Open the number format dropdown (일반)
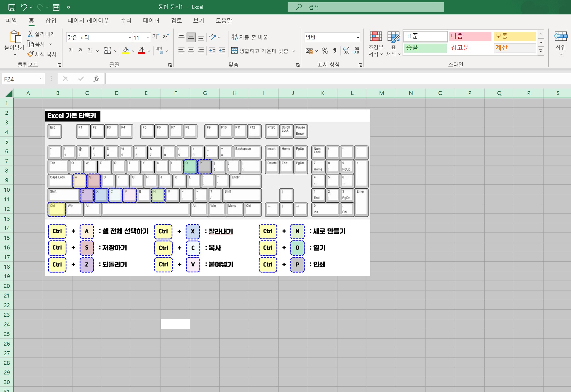The width and height of the screenshot is (571, 392). point(358,37)
